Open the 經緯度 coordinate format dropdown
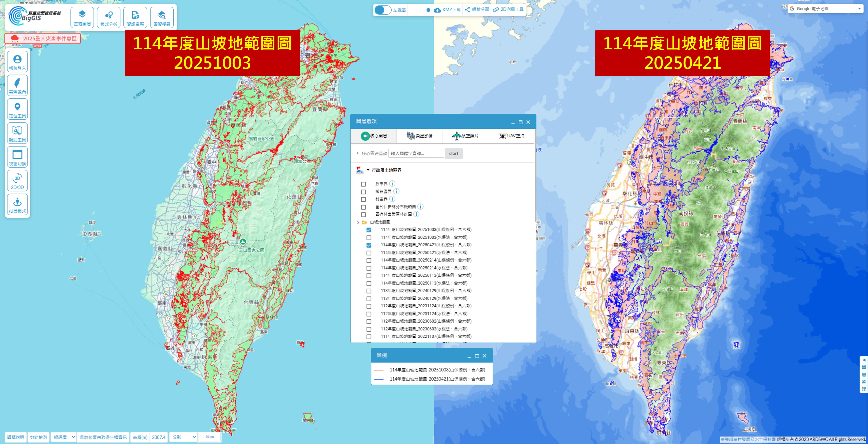868x444 pixels. (x=64, y=437)
